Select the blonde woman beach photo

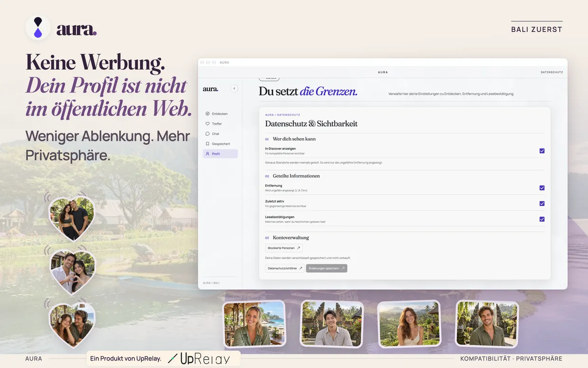(x=255, y=324)
